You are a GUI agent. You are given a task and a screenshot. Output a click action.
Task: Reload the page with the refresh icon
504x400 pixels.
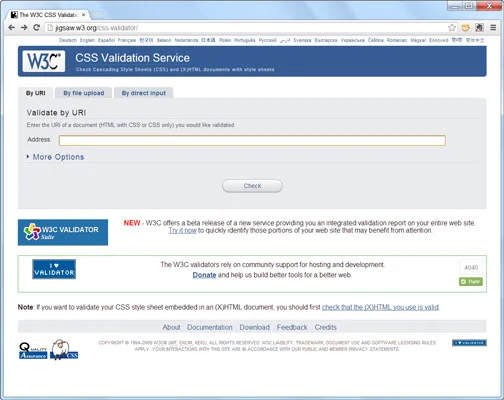(x=36, y=28)
